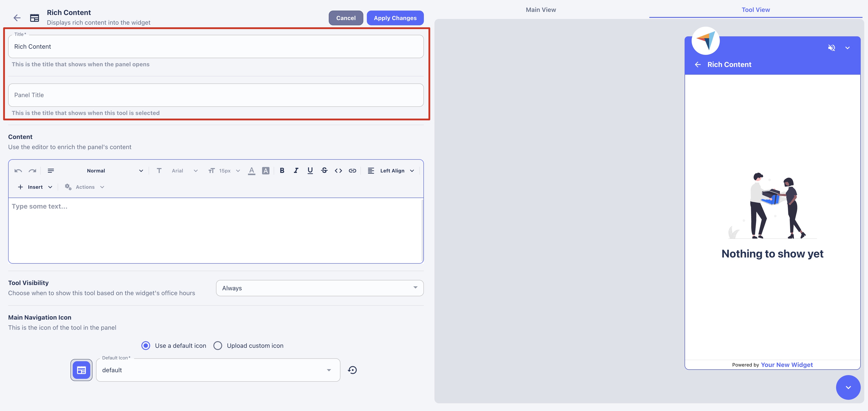Click the Cancel button
Screen dimensions: 868x411
click(x=346, y=18)
